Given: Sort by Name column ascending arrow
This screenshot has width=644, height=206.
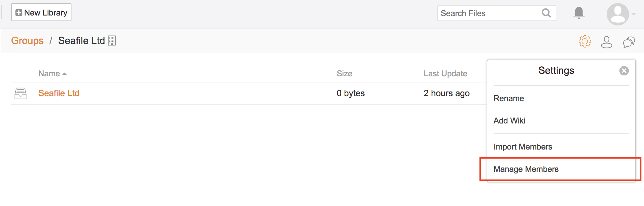Looking at the screenshot, I should (64, 74).
